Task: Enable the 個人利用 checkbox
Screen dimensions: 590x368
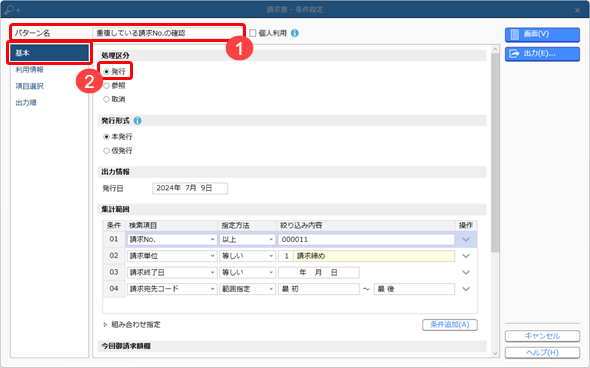Action: tap(253, 33)
